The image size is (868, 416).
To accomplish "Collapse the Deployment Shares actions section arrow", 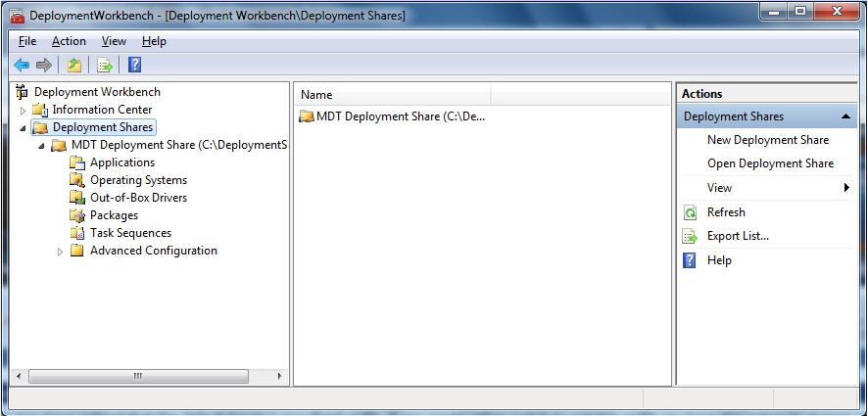I will [845, 116].
